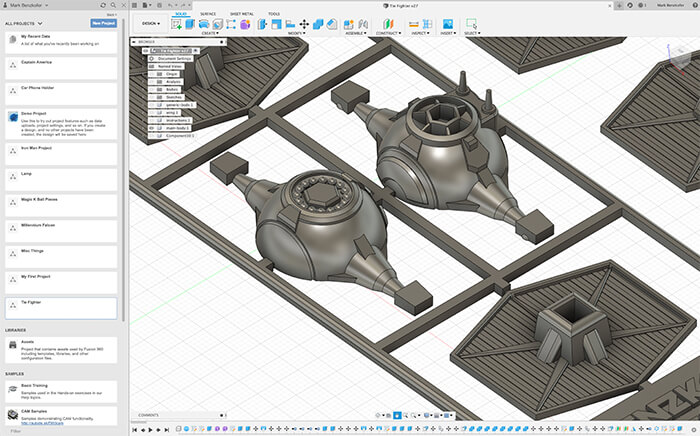Activate the Select tool icon
Image resolution: width=700 pixels, height=436 pixels.
tap(471, 24)
